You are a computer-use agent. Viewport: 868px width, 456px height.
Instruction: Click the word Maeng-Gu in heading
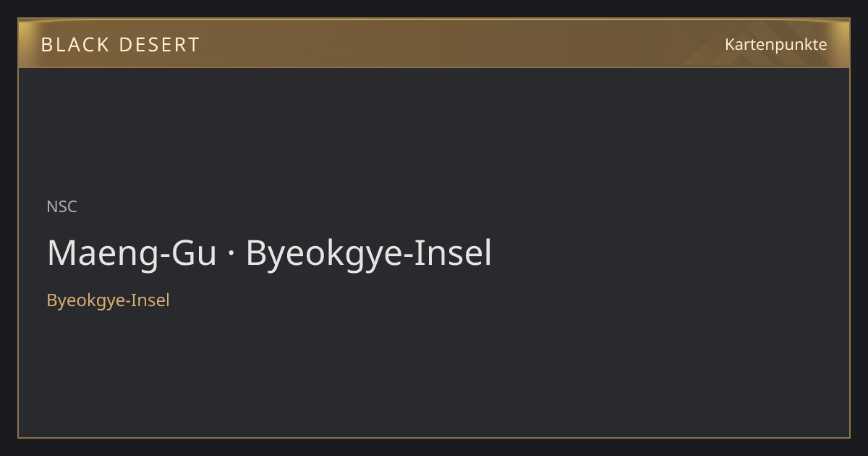point(132,254)
